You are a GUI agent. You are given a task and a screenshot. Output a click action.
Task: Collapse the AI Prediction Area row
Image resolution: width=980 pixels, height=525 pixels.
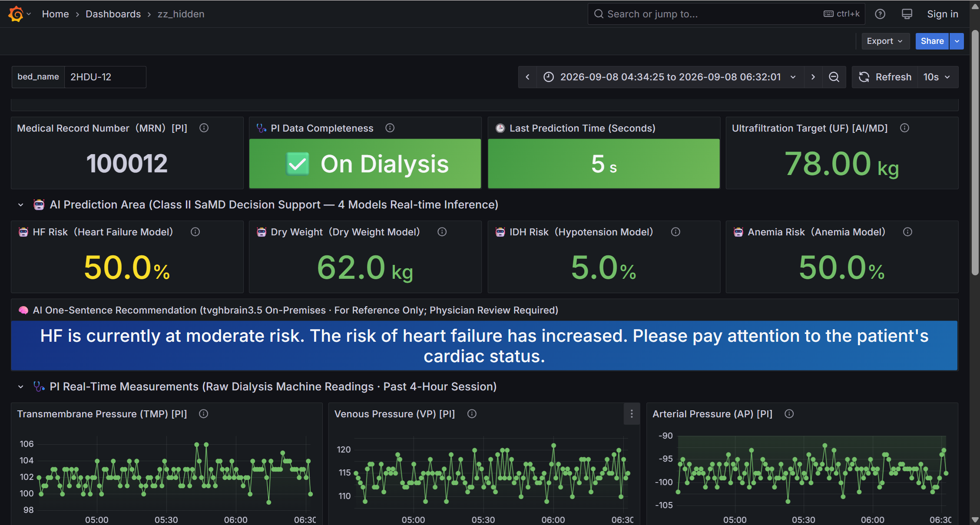(x=20, y=205)
